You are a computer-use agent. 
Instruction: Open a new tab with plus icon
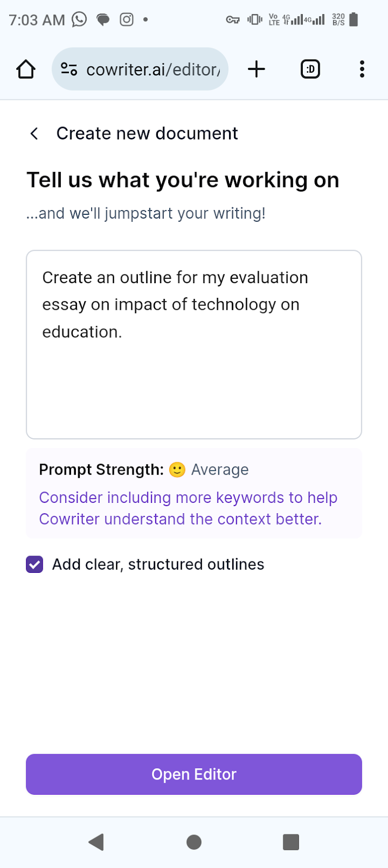tap(256, 69)
